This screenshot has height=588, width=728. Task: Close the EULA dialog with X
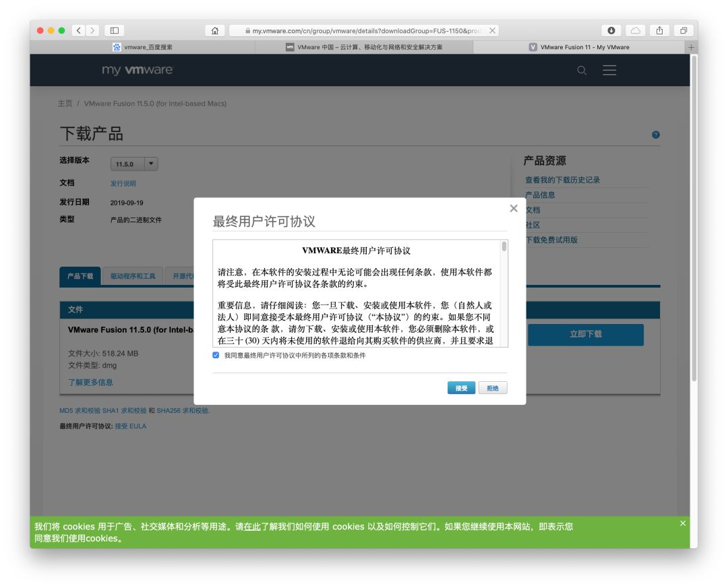(x=514, y=208)
